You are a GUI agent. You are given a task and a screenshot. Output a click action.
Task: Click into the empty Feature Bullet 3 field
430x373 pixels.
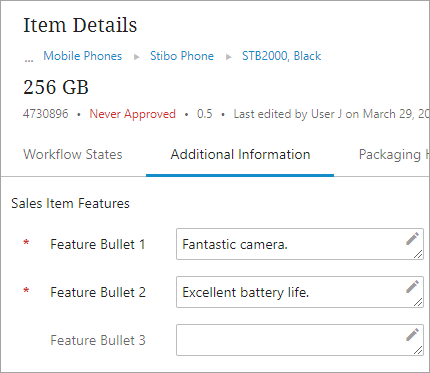(300, 340)
